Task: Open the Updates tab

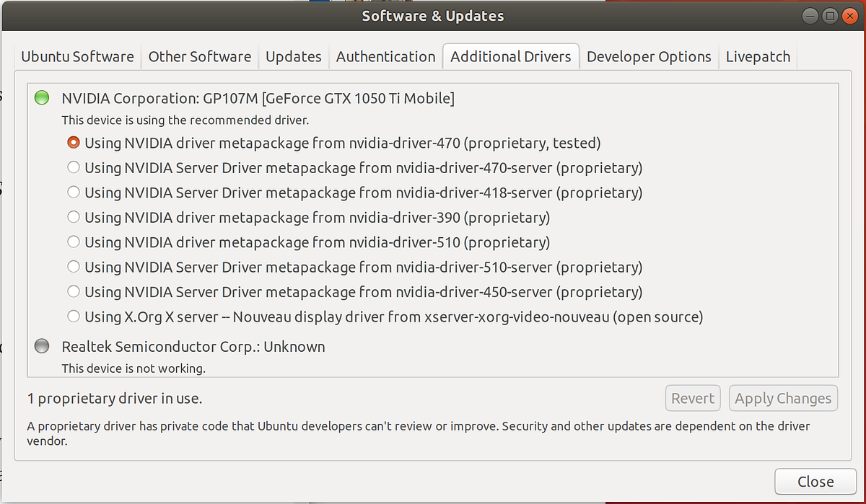Action: click(x=293, y=56)
